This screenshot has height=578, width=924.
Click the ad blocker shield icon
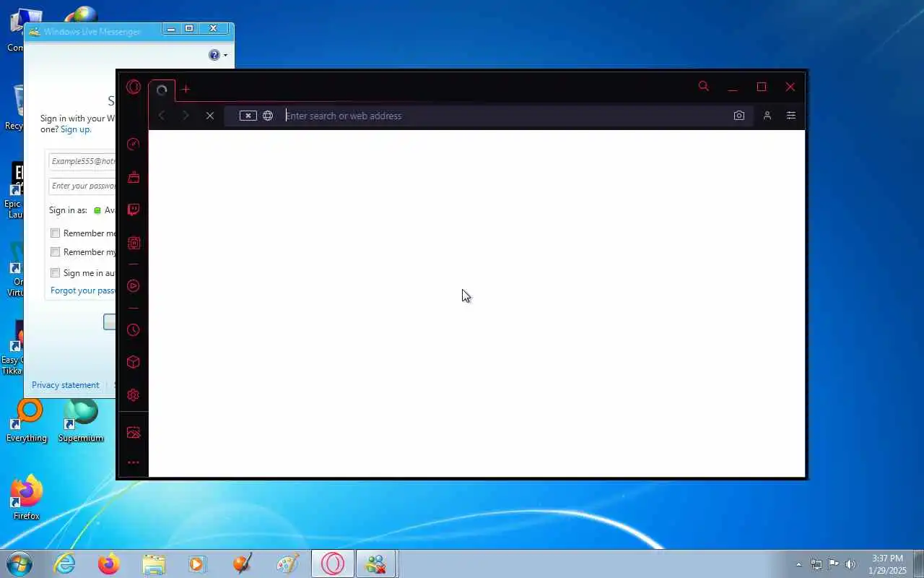point(248,116)
